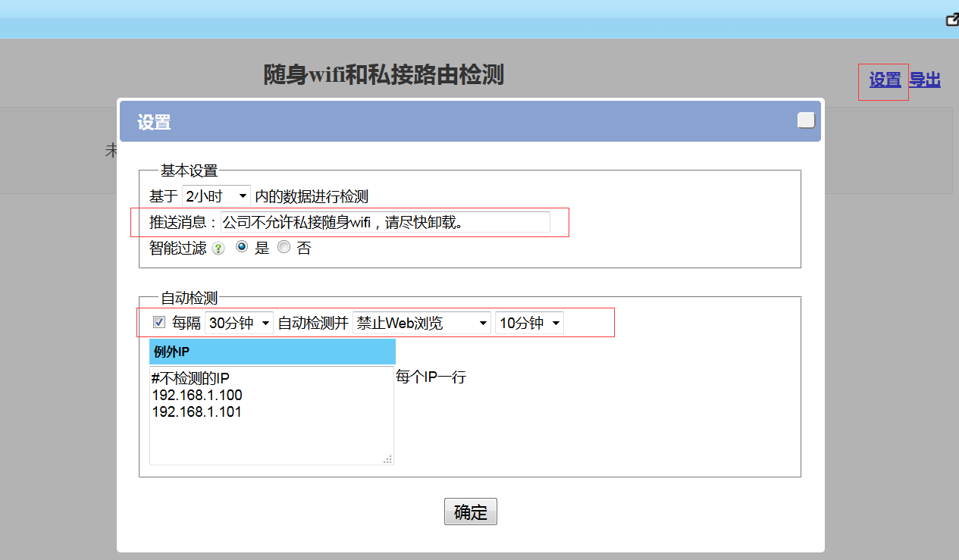
Task: Close the 设置 dialog using the top-right square button
Action: (806, 120)
